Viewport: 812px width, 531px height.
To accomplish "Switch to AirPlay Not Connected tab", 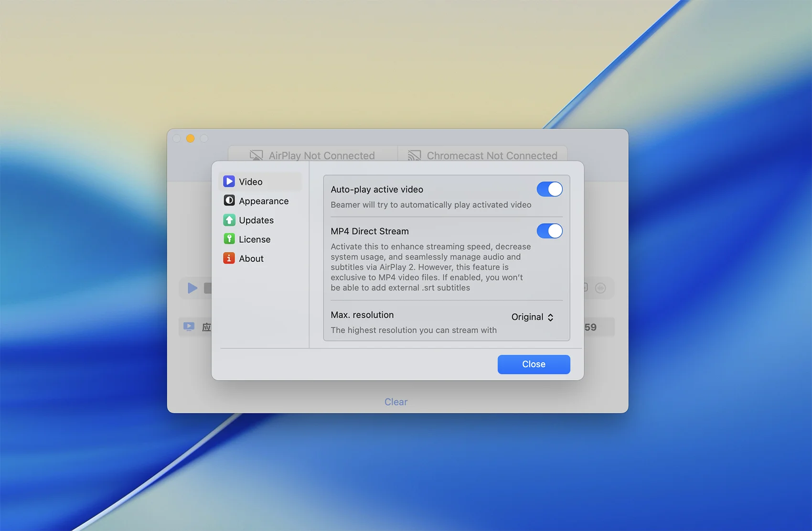I will 312,155.
